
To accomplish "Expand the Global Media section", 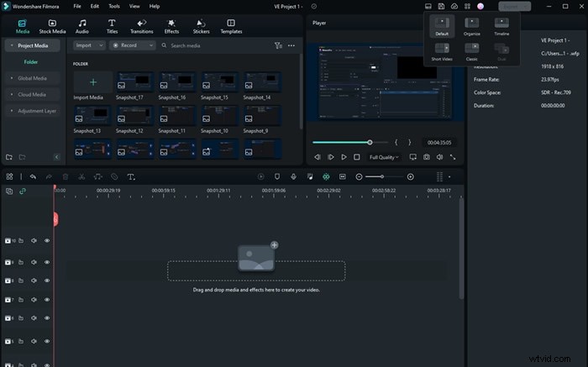I will (32, 78).
